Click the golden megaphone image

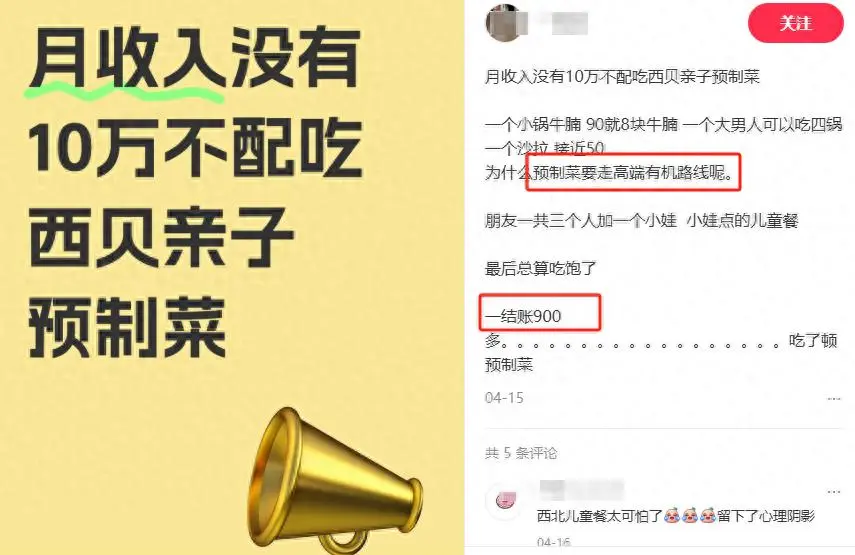[x=333, y=480]
